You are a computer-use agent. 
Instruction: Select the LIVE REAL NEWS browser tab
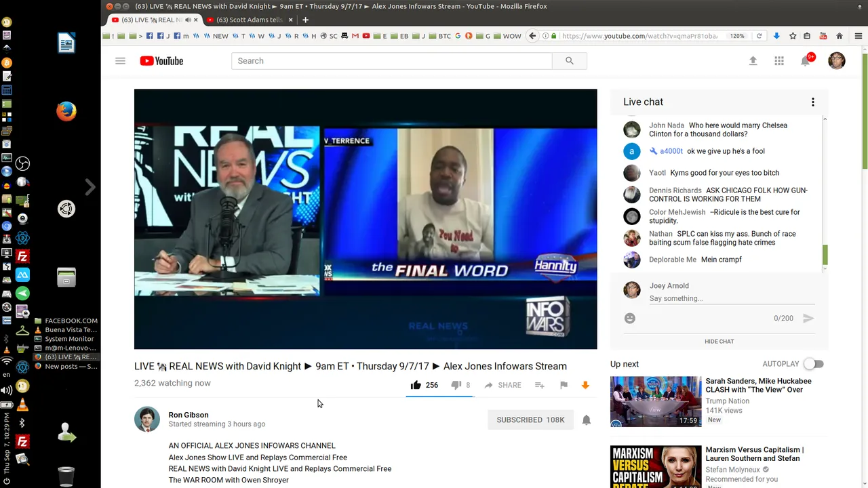(153, 20)
